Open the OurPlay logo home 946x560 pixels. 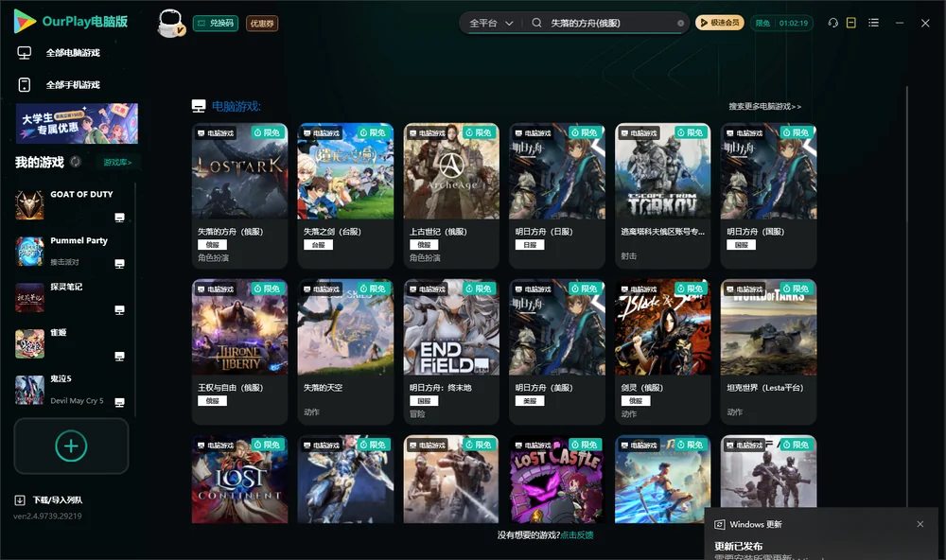(x=71, y=22)
